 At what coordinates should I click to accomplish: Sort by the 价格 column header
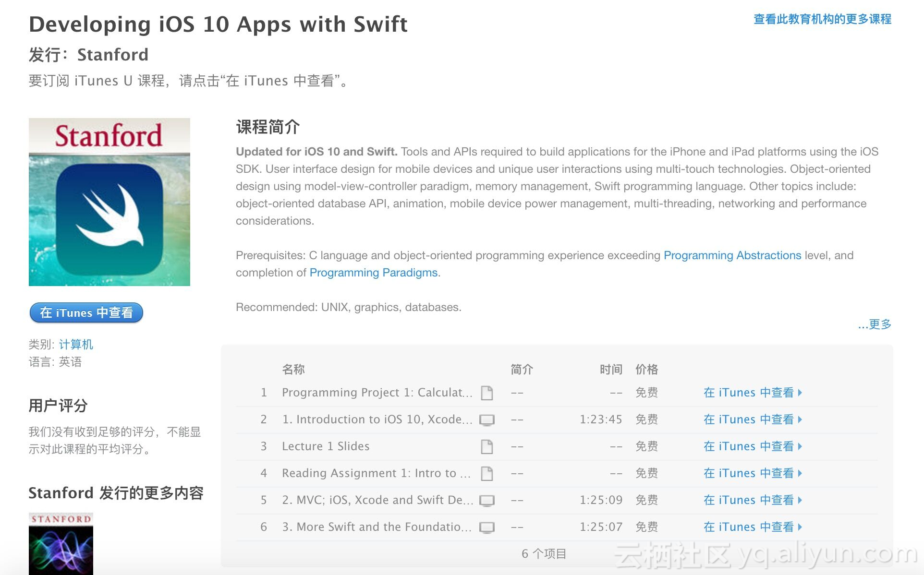click(x=647, y=370)
